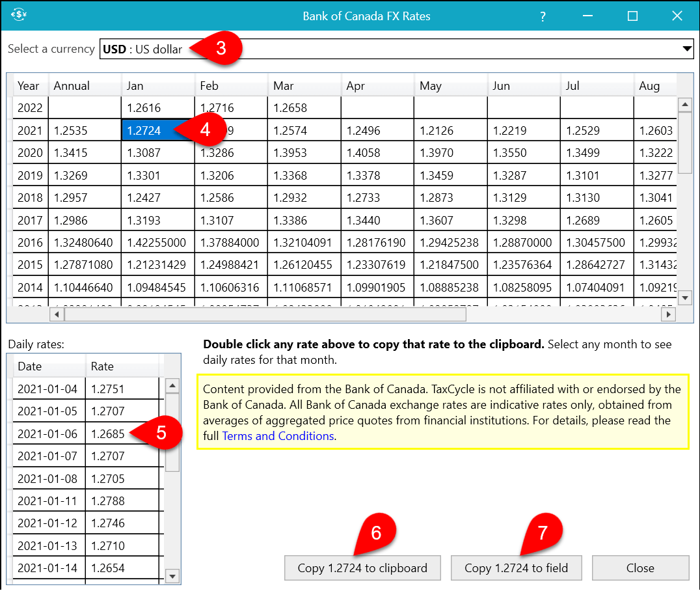The image size is (700, 591).
Task: Select the 2016 January rate 1.42255000
Action: click(158, 243)
